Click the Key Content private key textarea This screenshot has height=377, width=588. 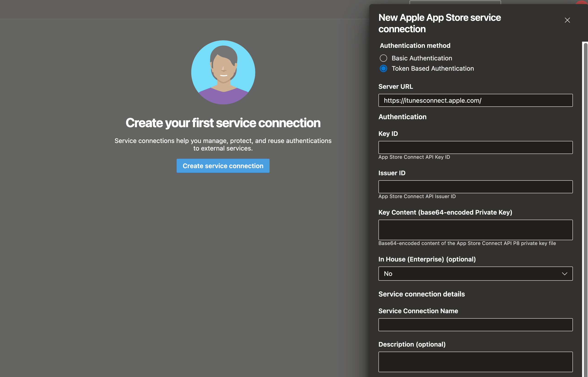(x=475, y=230)
